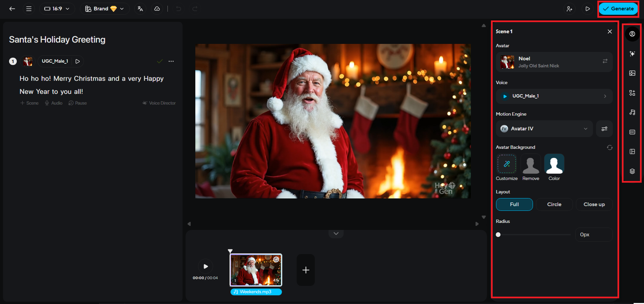
Task: Insert a Pause in the script
Action: coord(78,103)
